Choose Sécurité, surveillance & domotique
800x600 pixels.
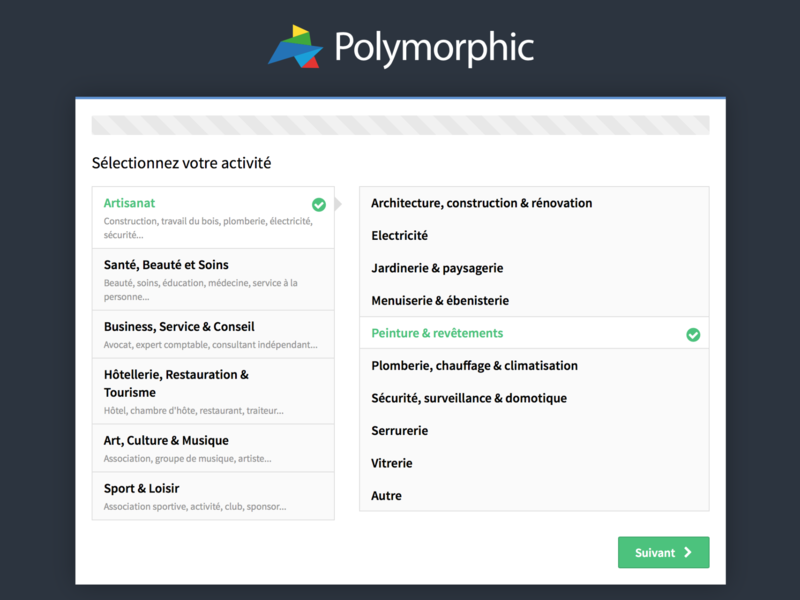tap(469, 398)
